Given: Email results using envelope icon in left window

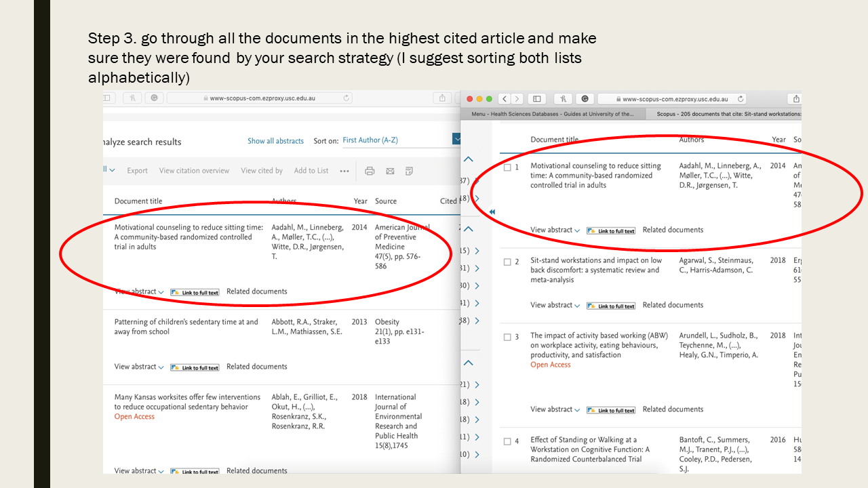Looking at the screenshot, I should click(x=390, y=171).
